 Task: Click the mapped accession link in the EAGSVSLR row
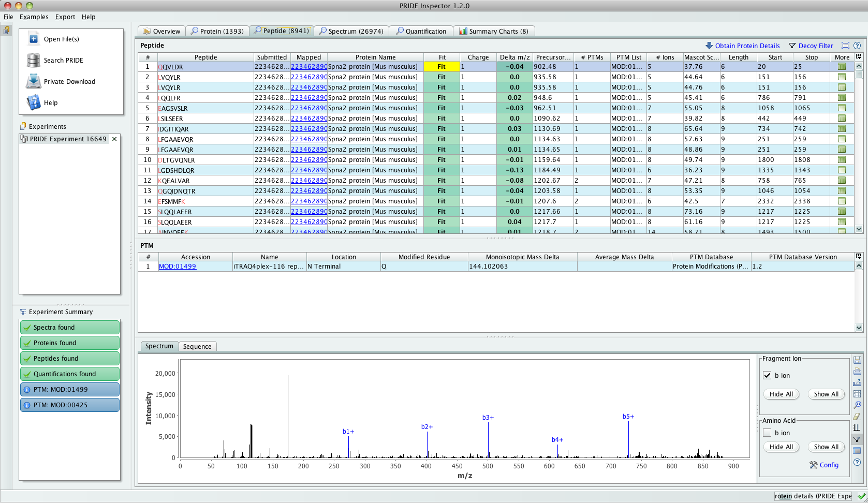click(309, 108)
